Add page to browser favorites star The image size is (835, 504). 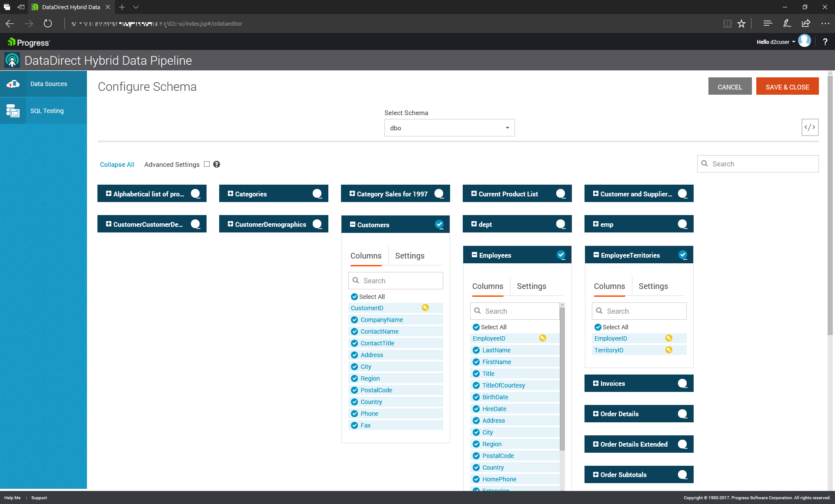click(741, 23)
